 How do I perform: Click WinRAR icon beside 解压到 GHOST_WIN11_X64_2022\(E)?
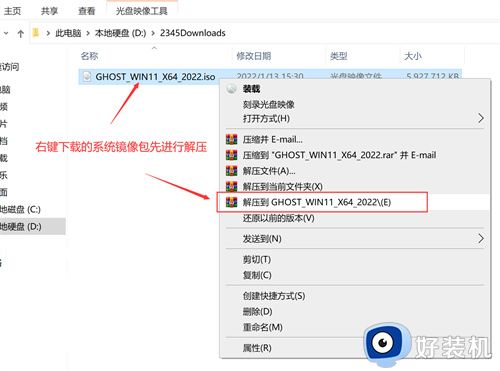(232, 202)
